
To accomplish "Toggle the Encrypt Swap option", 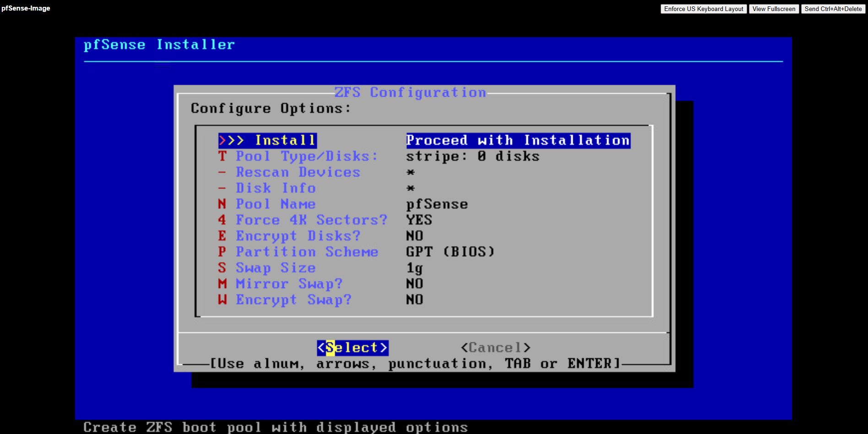I will (285, 300).
